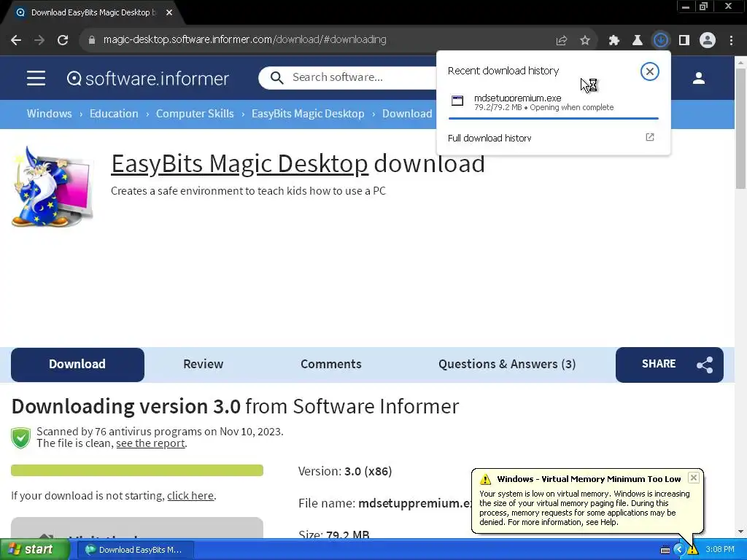747x560 pixels.
Task: Click the SHARE button
Action: tap(670, 365)
